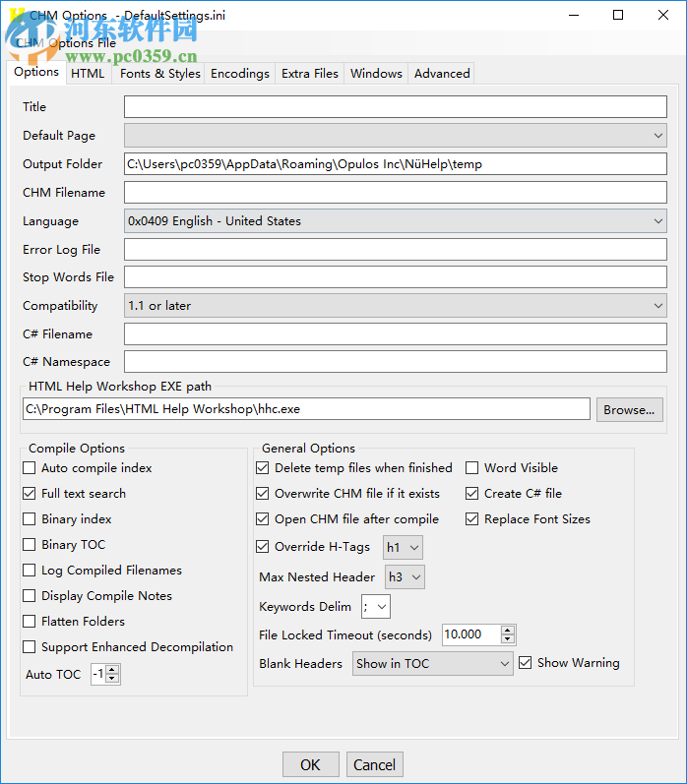
Task: Go to the Advanced tab
Action: coord(442,74)
